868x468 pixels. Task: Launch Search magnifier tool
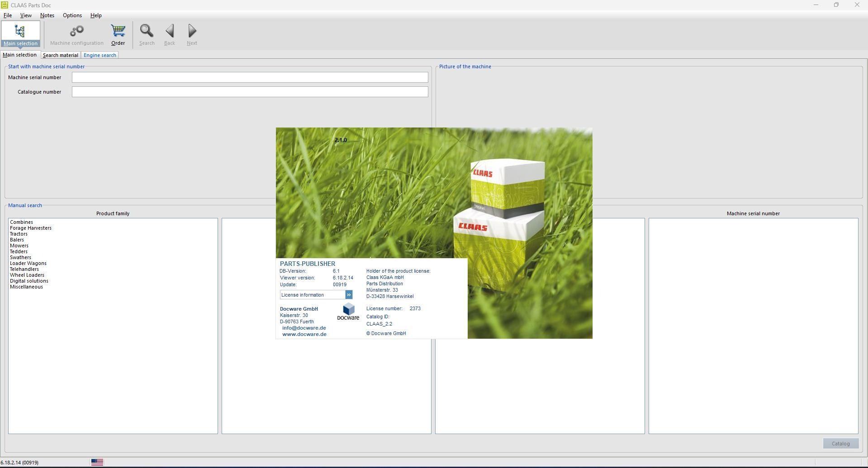[x=147, y=34]
